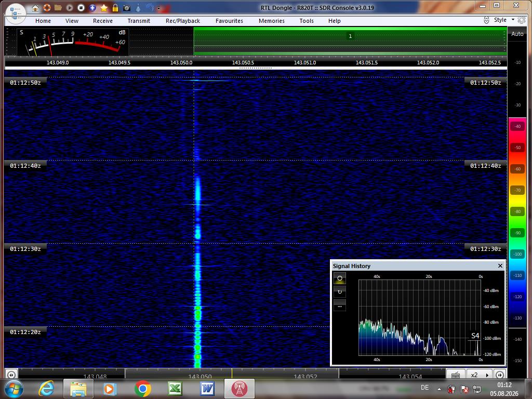Click the water droplet waterfall icon
This screenshot has width=532, height=399.
coord(138,7)
